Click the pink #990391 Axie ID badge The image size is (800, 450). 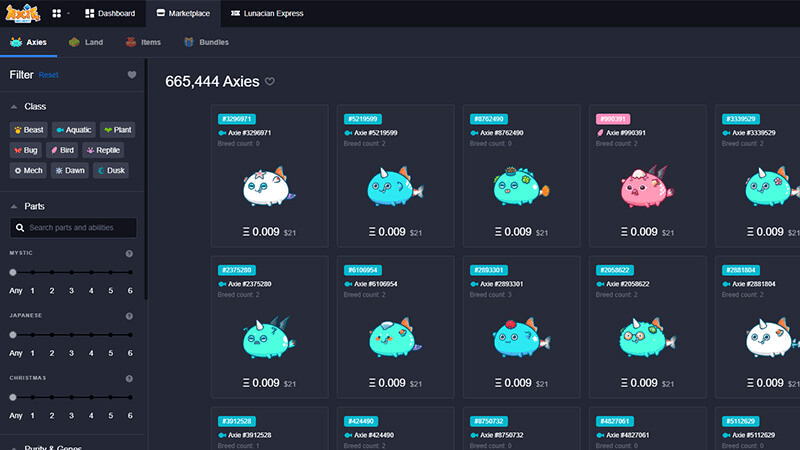[613, 119]
